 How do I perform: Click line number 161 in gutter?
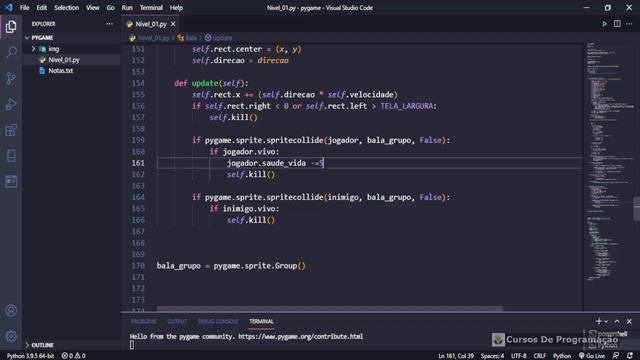click(x=138, y=163)
